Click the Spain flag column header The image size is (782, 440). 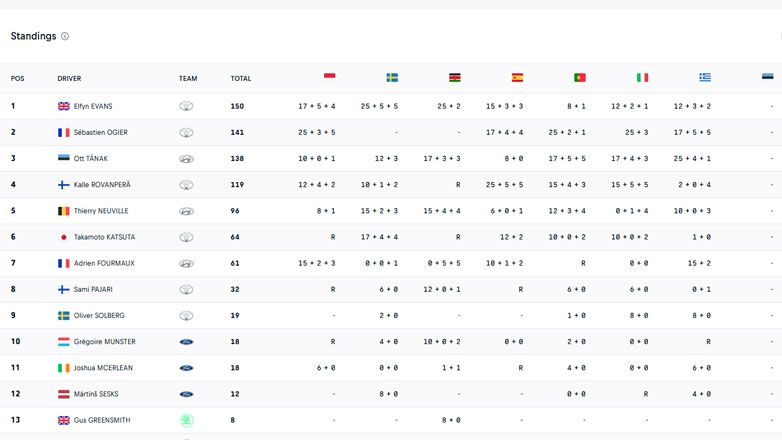(x=517, y=78)
